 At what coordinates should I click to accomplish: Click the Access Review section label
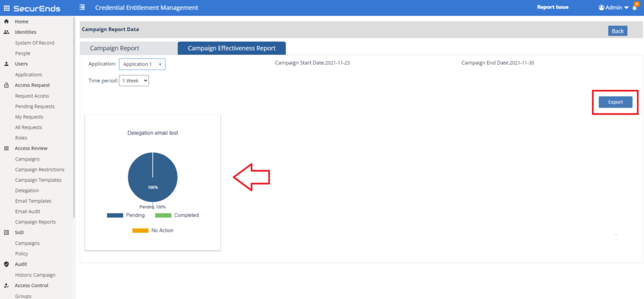[31, 149]
